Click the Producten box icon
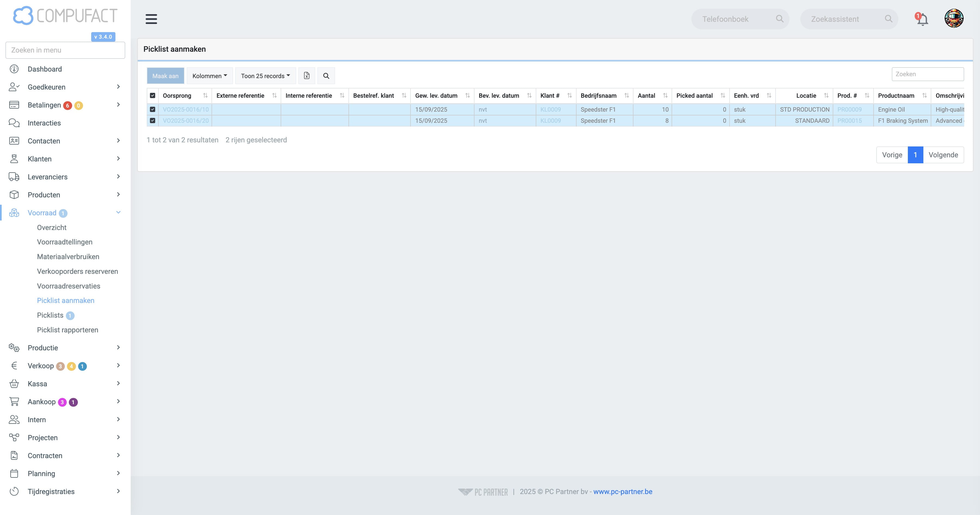 14,195
